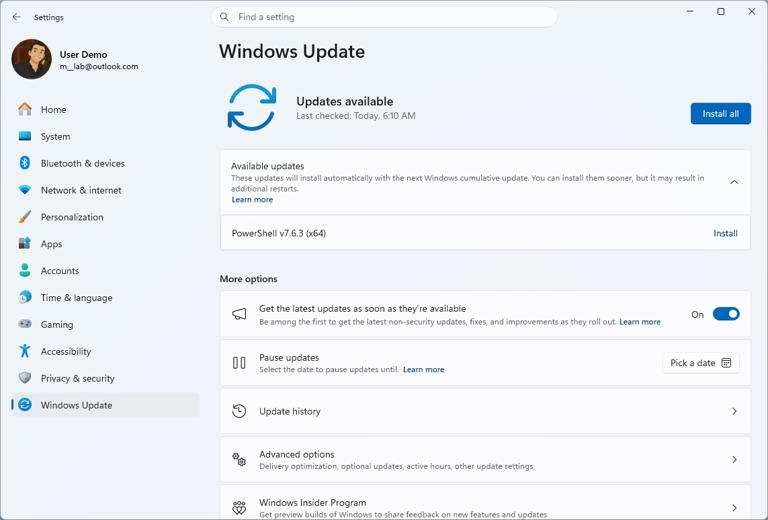Screen dimensions: 768x520
Task: Click the Updates available heading
Action: [x=345, y=101]
